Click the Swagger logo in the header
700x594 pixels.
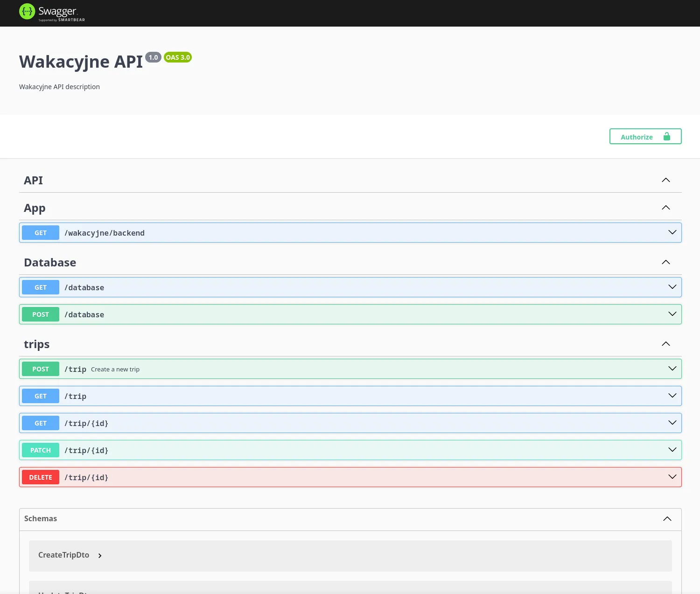51,12
